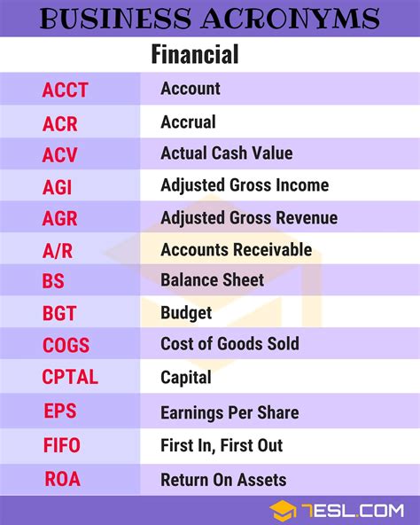This screenshot has height=525, width=420.
Task: Select Adjusted Gross Income text
Action: click(245, 185)
